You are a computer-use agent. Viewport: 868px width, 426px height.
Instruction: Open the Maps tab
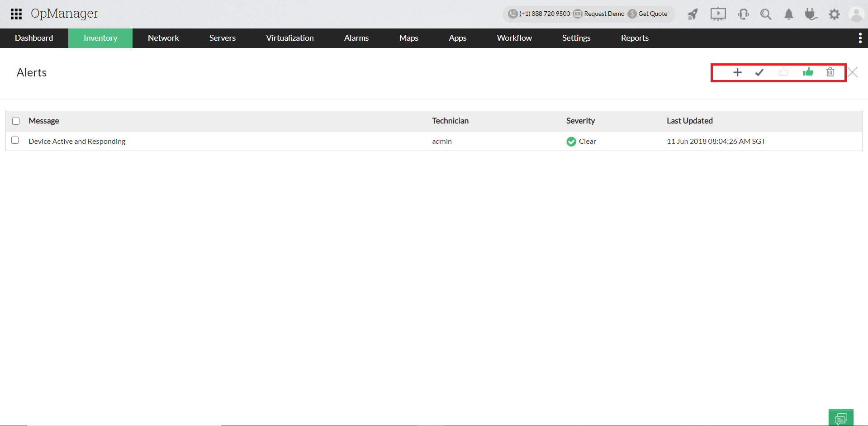409,38
